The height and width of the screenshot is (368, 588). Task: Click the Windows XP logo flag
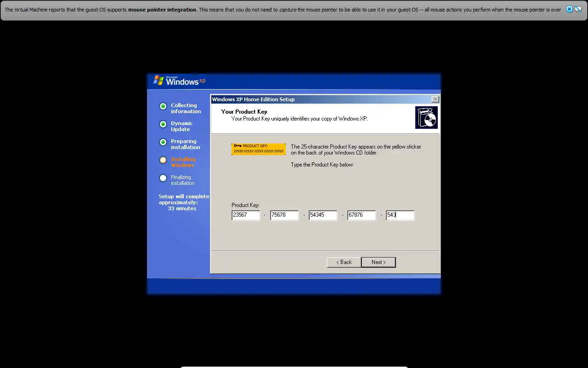pos(158,80)
